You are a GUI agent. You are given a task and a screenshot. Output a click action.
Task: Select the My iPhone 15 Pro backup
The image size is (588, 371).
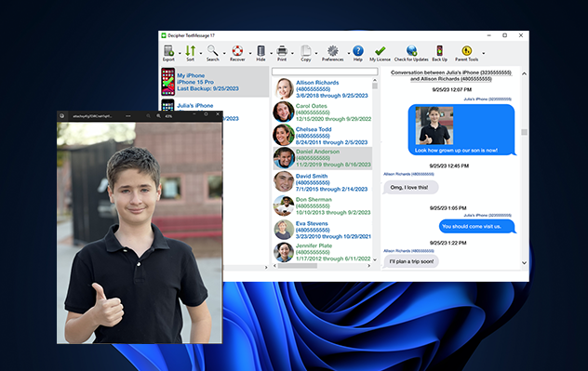tap(215, 82)
